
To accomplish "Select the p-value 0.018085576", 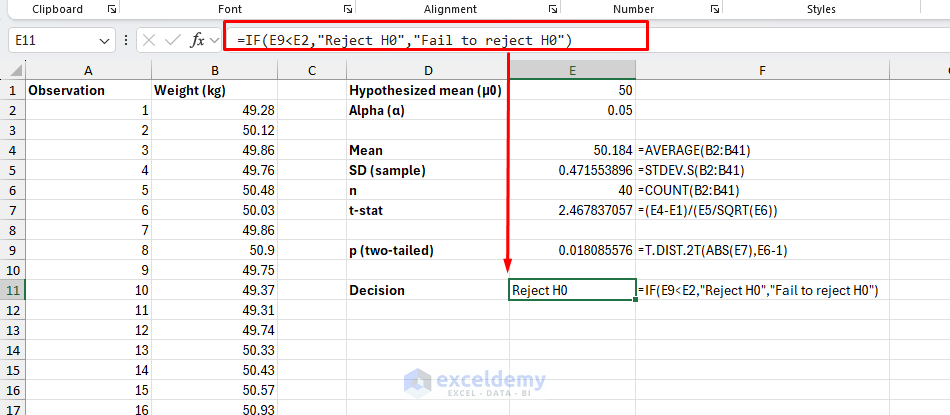I will coord(573,250).
